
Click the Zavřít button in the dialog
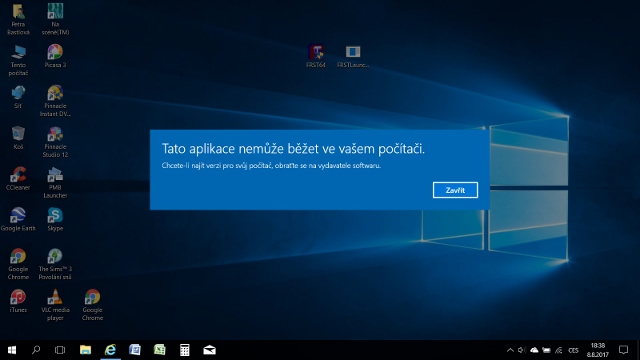pos(455,190)
